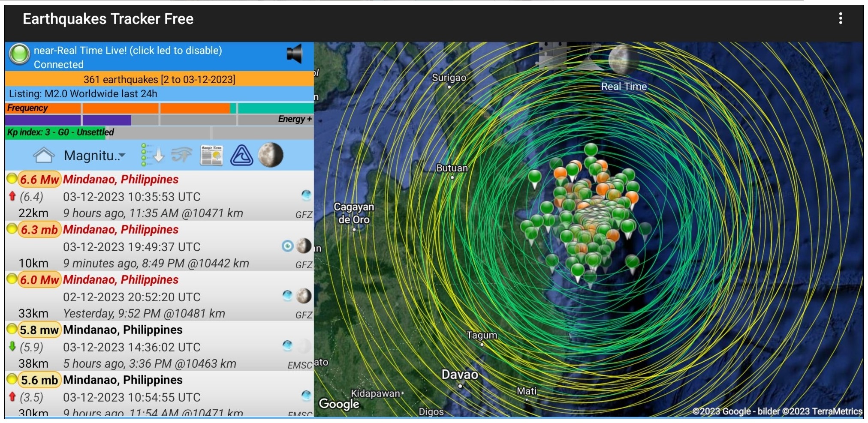The height and width of the screenshot is (423, 868).
Task: Toggle the eye visibility icon
Action: tap(181, 155)
